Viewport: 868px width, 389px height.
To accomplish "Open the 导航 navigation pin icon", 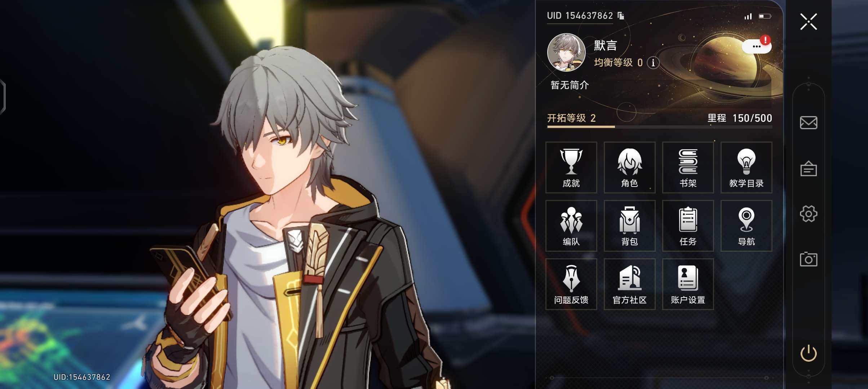I will click(x=746, y=226).
